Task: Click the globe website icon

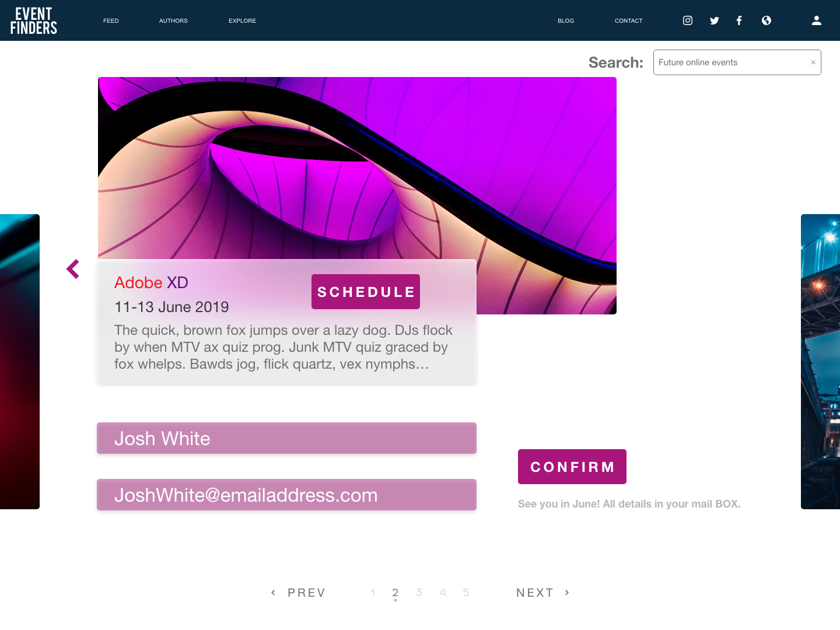Action: pyautogui.click(x=766, y=20)
